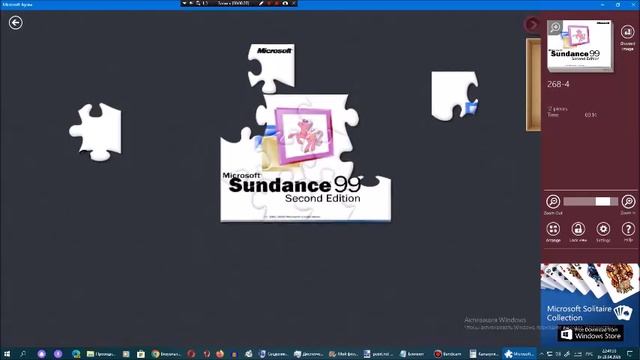Switch to the Chrome taskbar window
Image resolution: width=640 pixels, height=360 pixels.
pyautogui.click(x=166, y=354)
